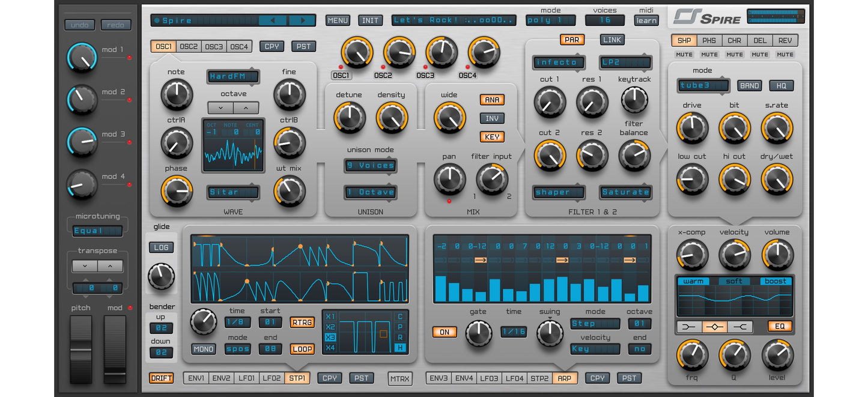Viewport: 868px width, 397px height.
Task: Open the infecto filter type dropdown
Action: click(558, 62)
